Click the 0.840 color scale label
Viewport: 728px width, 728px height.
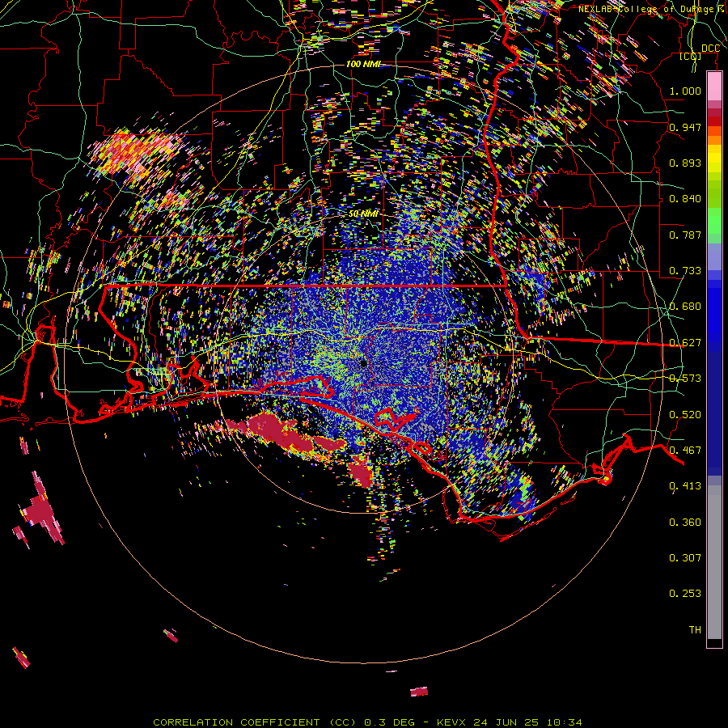pos(685,199)
